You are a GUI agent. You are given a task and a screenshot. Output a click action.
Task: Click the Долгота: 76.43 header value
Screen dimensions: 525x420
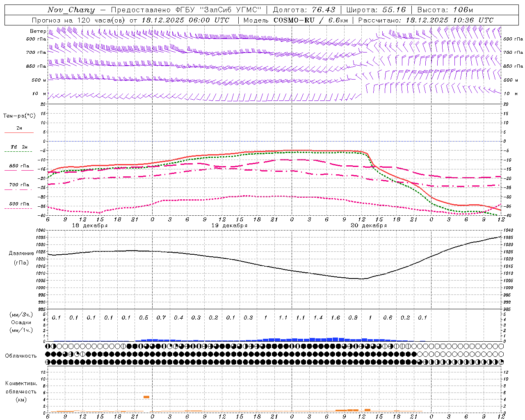(304, 10)
